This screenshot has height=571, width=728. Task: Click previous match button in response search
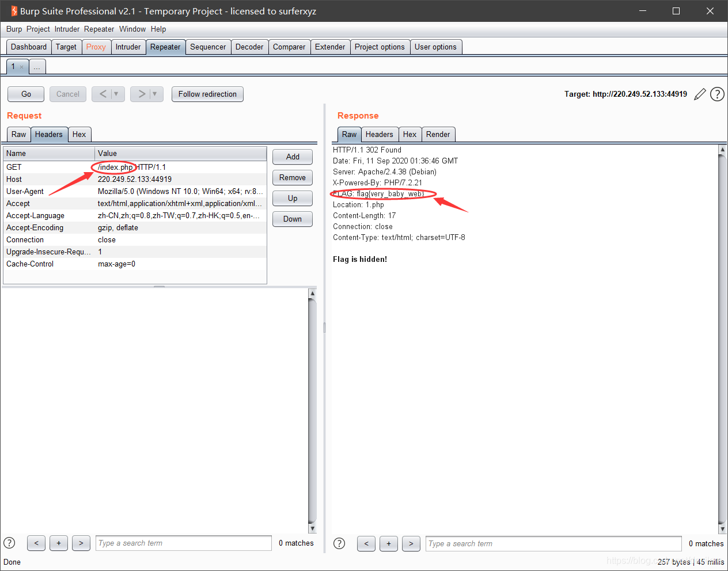pos(366,543)
